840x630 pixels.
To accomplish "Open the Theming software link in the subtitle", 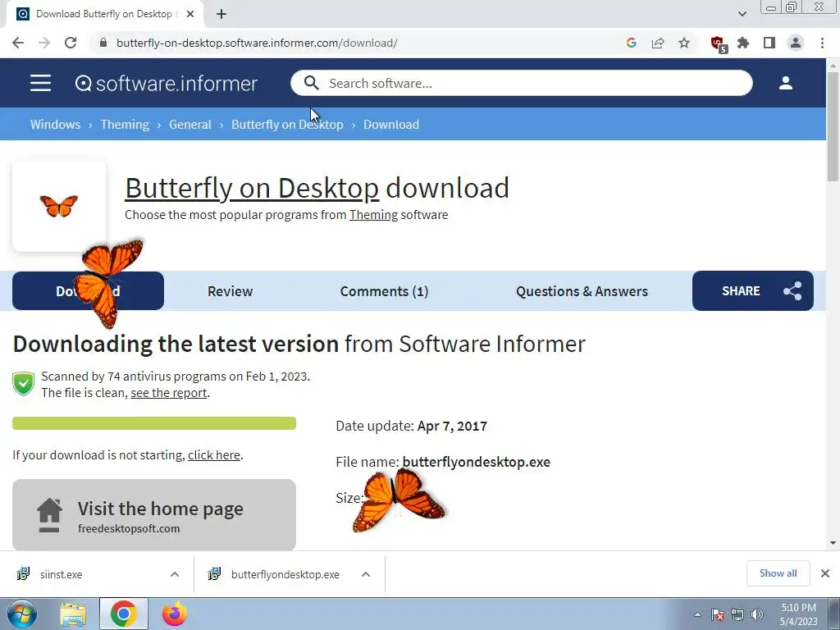I will coord(373,215).
